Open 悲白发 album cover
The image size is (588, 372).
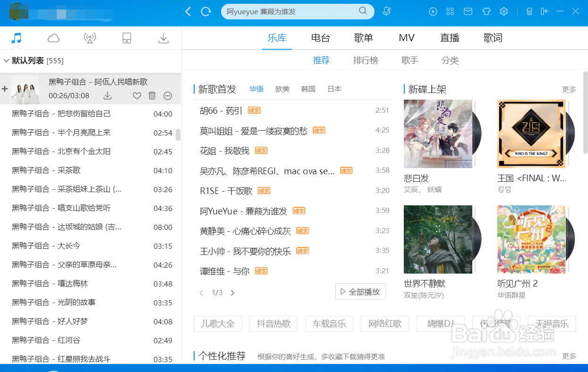(438, 134)
